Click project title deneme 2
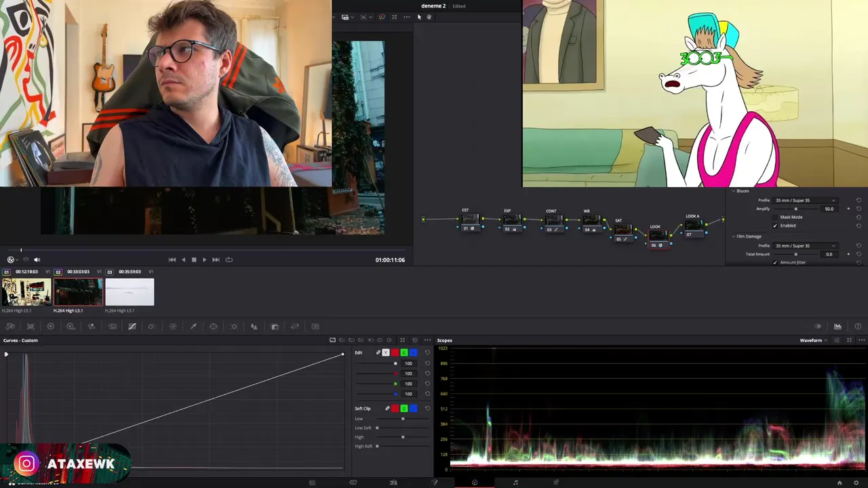Screen dimensions: 868x488 [433, 6]
